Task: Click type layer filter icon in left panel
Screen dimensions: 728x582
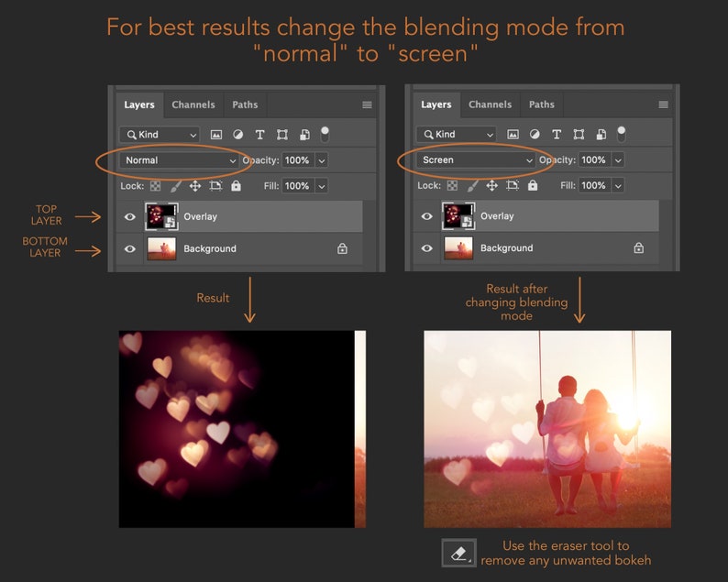Action: 259,135
